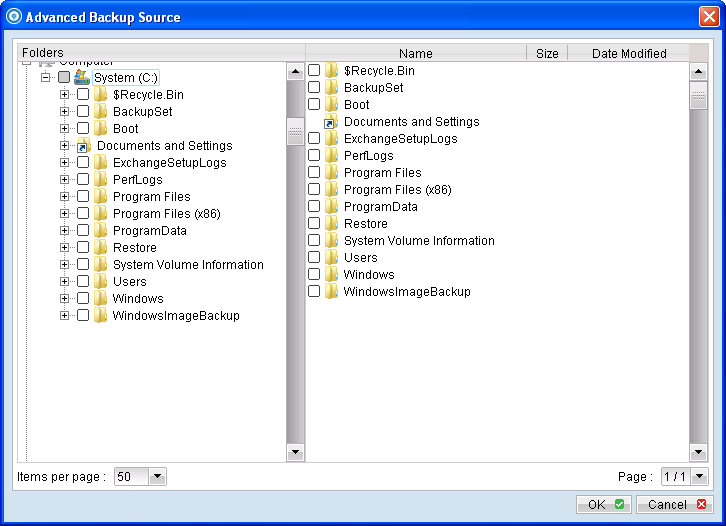This screenshot has height=526, width=726.
Task: Click Users folder icon in file list
Action: tap(332, 257)
